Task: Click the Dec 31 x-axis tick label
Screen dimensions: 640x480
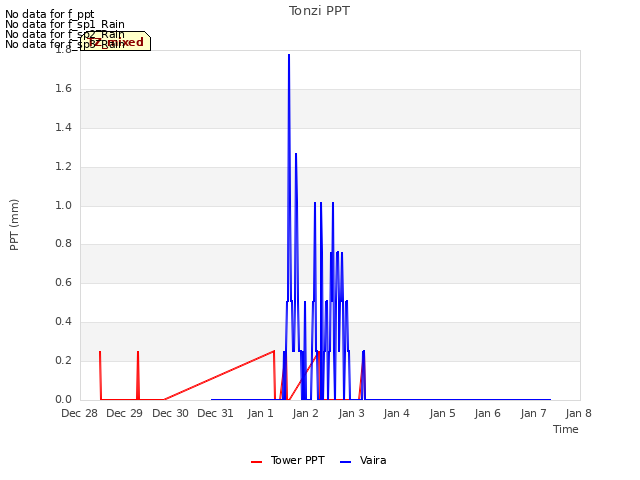Action: pos(215,413)
